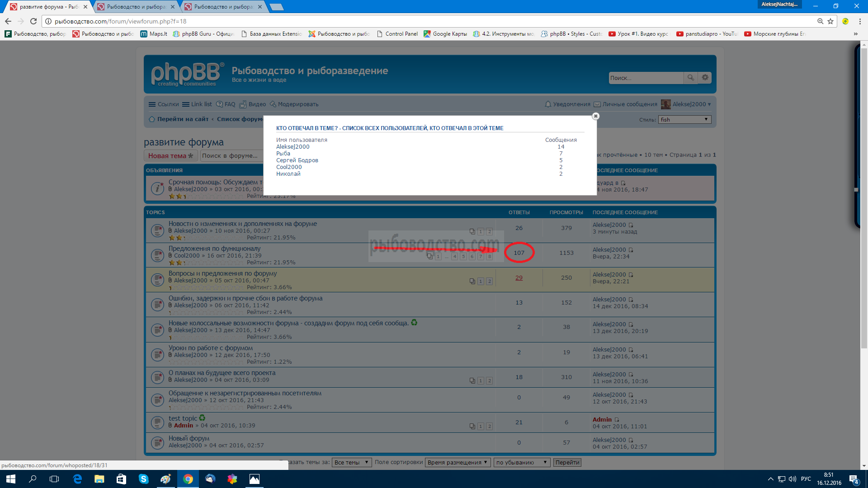
Task: Open Уведомления notifications dropdown
Action: click(567, 104)
